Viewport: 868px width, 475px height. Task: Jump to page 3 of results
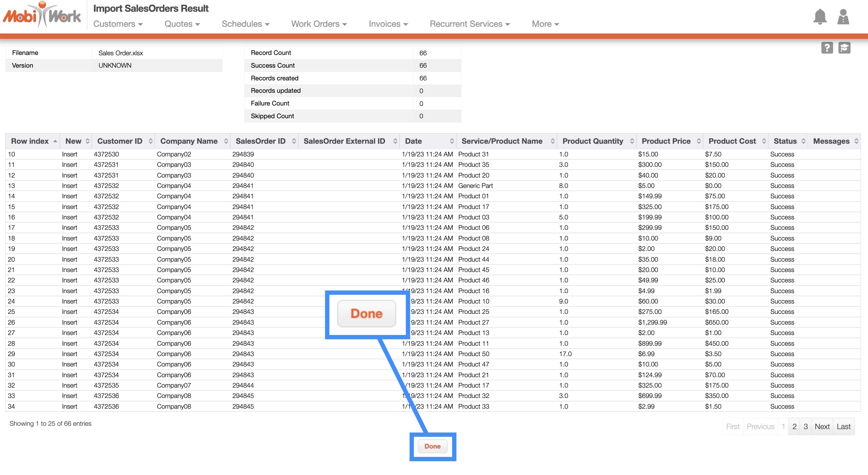click(805, 426)
